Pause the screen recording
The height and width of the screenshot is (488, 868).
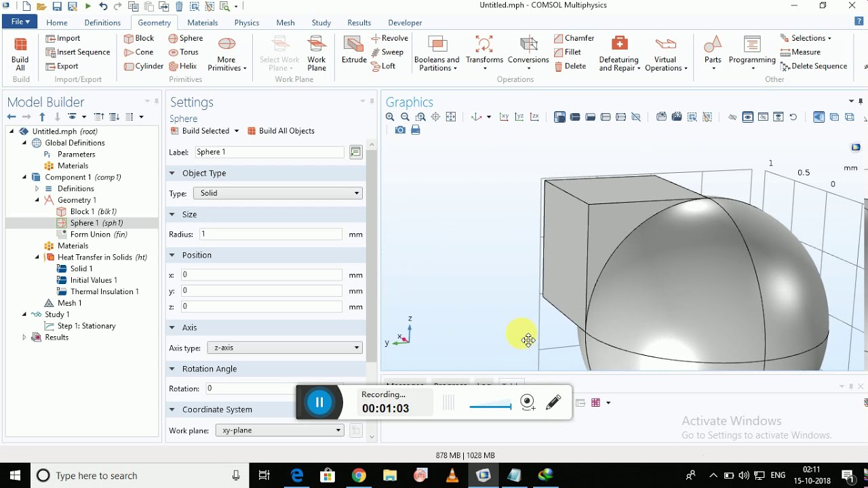[319, 403]
